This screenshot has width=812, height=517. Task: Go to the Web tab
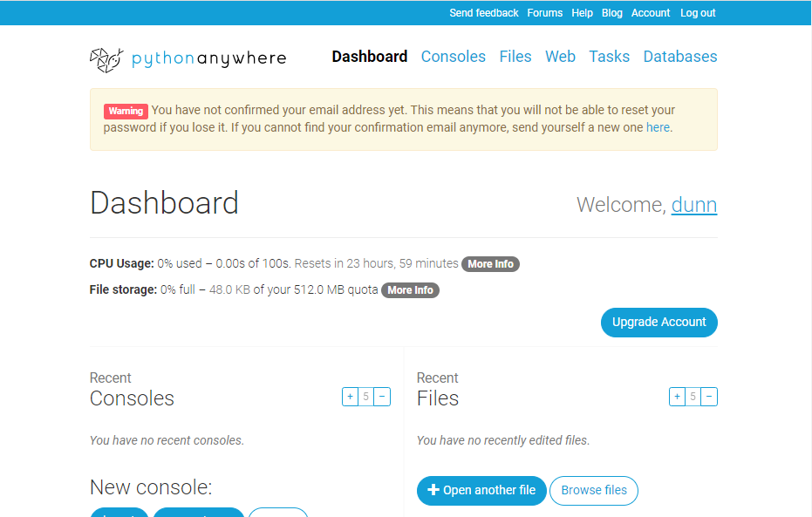560,57
